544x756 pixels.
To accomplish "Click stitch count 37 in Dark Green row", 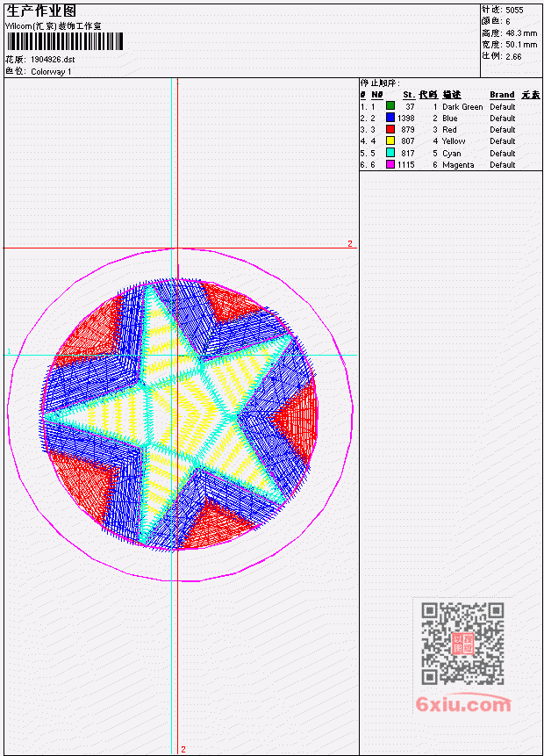I will (x=410, y=106).
